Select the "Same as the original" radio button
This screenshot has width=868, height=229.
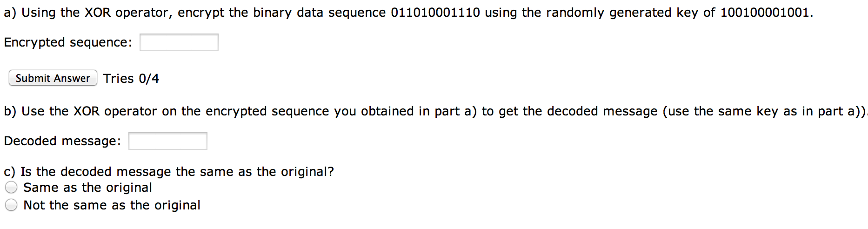click(x=11, y=188)
